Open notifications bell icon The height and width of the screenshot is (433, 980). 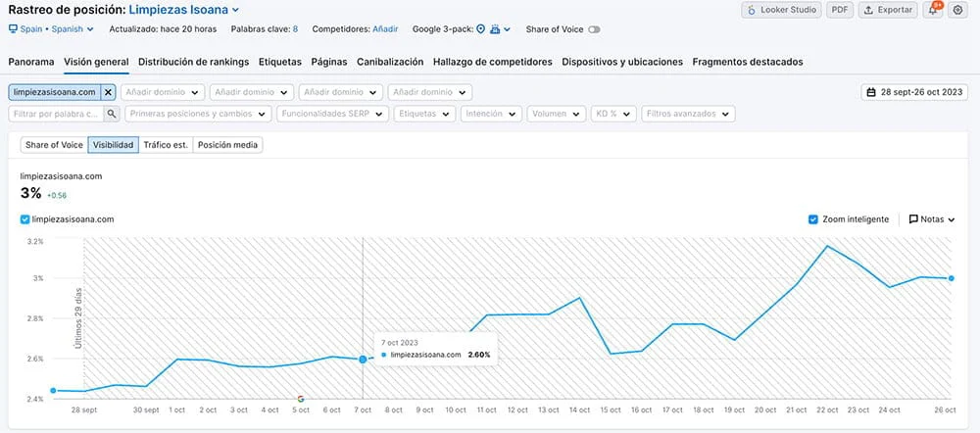933,10
